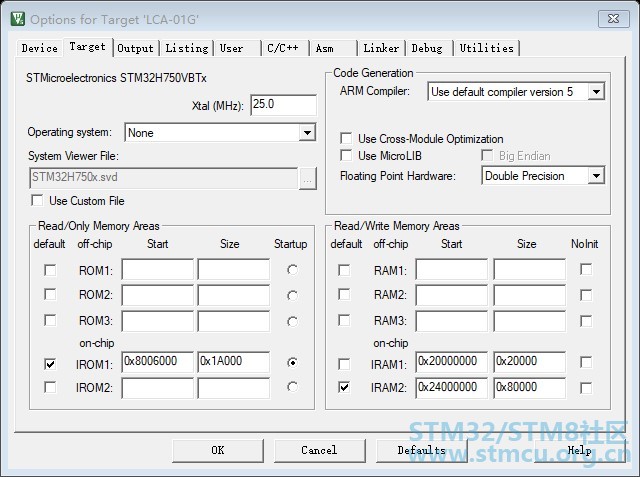Switch to the Output tab

pyautogui.click(x=136, y=48)
